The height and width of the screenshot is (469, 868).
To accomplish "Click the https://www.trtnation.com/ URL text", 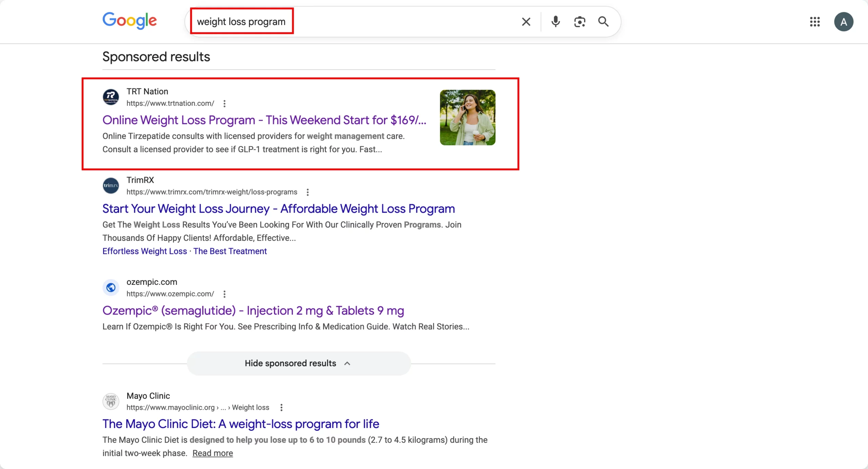I will tap(170, 103).
